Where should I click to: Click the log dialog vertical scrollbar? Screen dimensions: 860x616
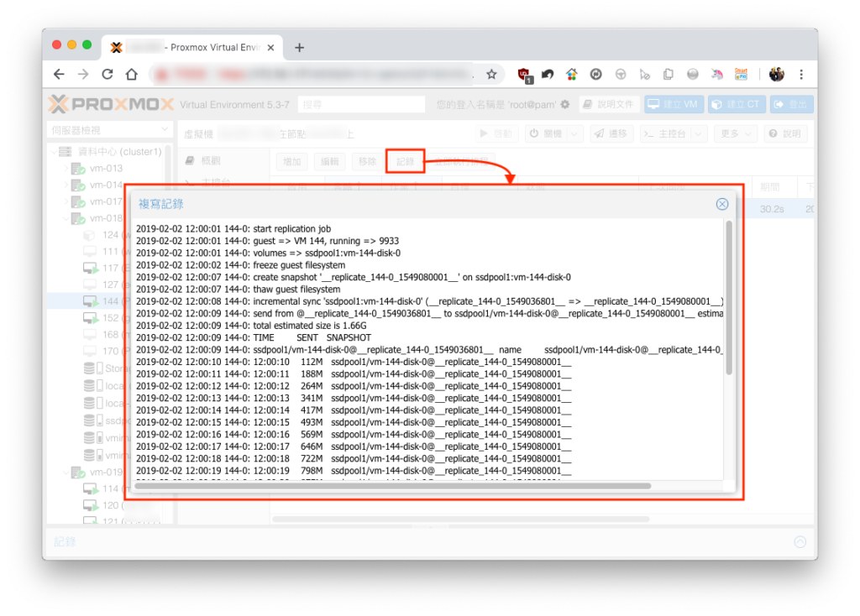tap(729, 298)
